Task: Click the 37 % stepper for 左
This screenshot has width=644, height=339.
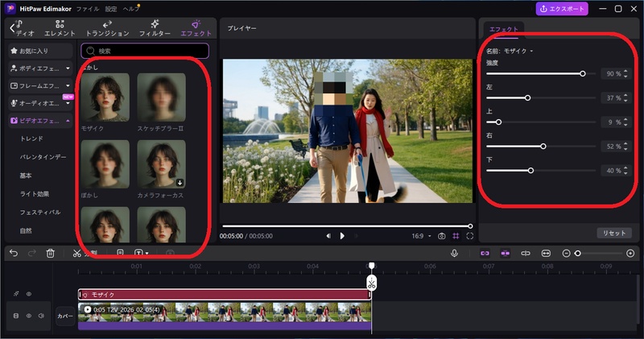Action: [625, 97]
